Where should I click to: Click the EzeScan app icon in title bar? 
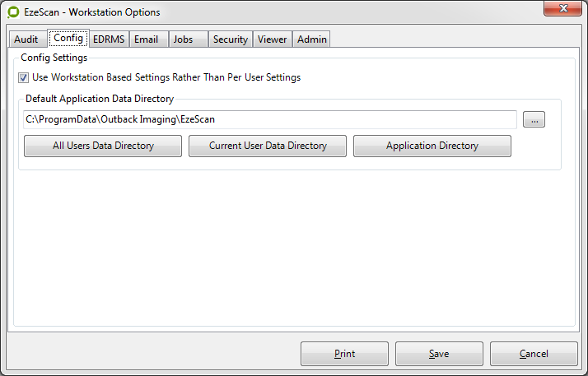click(x=13, y=12)
